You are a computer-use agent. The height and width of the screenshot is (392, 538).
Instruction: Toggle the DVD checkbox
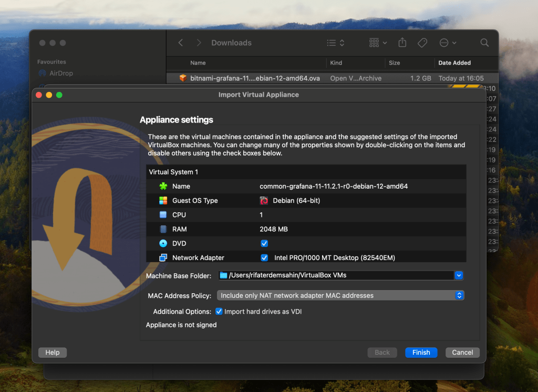point(264,243)
